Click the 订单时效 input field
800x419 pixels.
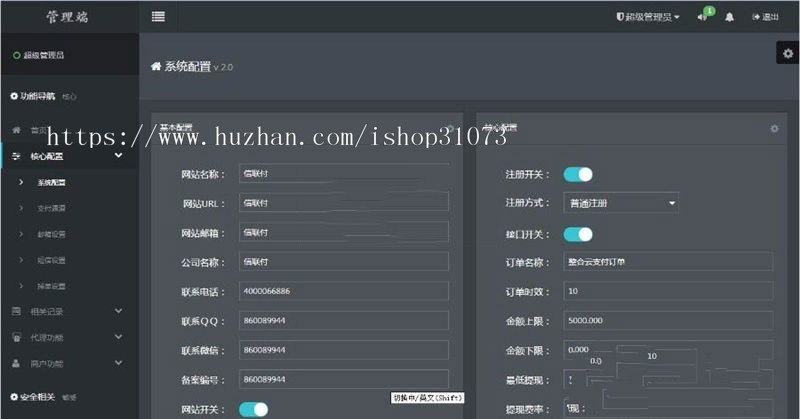pos(668,291)
